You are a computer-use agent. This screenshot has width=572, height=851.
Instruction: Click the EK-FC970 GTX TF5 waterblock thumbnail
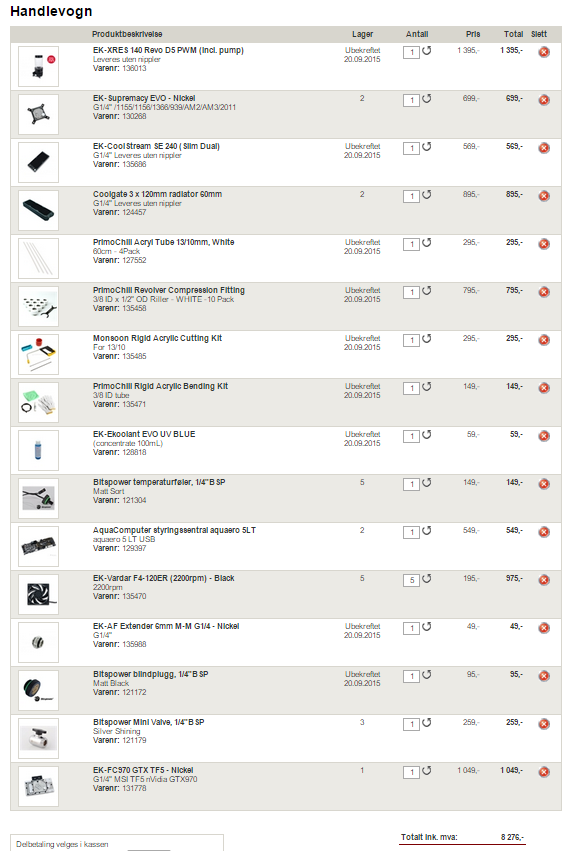click(x=38, y=786)
